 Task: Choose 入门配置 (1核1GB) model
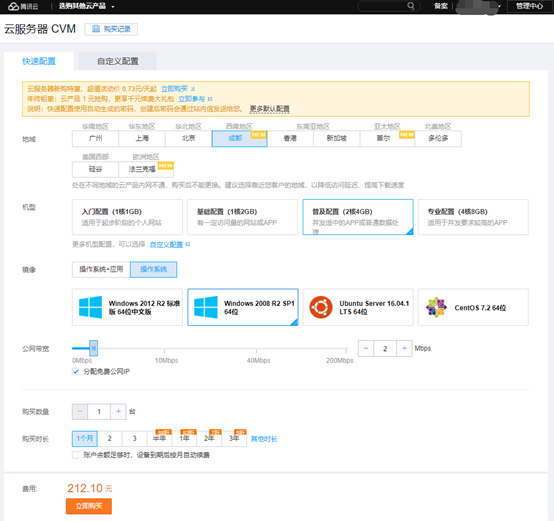point(127,217)
